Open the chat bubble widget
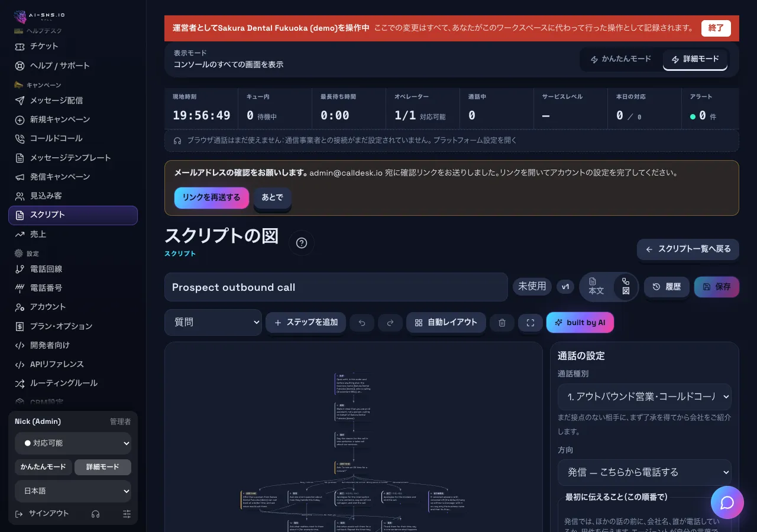 point(727,502)
